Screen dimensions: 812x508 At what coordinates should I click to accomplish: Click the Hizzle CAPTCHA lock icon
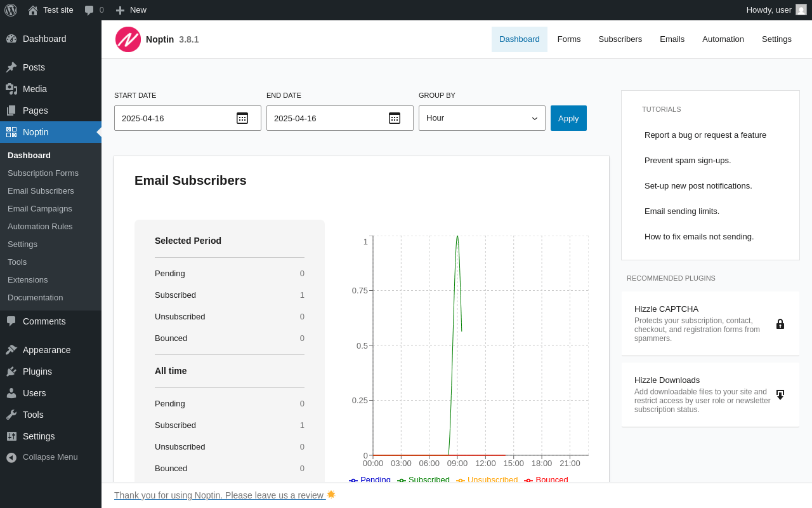(x=780, y=324)
